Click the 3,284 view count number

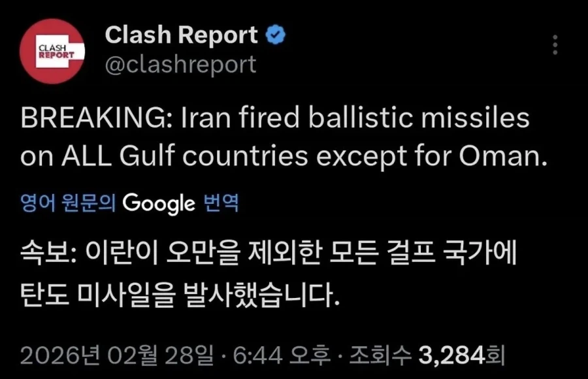tap(451, 355)
